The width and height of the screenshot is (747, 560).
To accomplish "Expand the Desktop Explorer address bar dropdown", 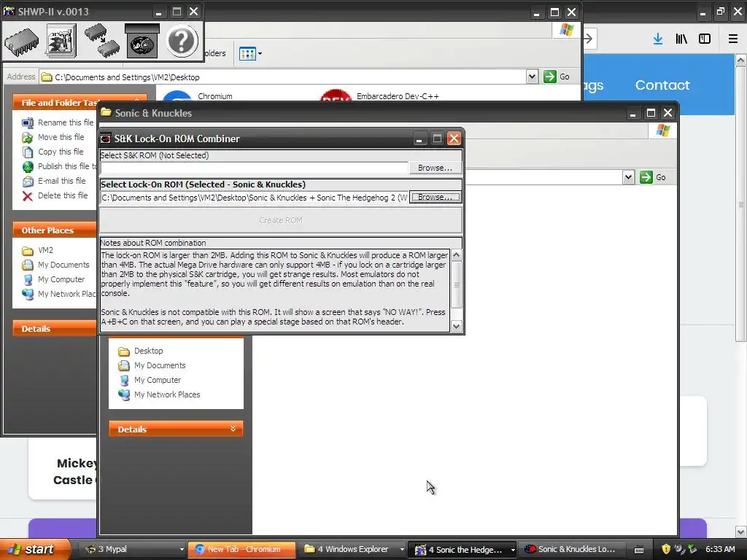I will [532, 77].
